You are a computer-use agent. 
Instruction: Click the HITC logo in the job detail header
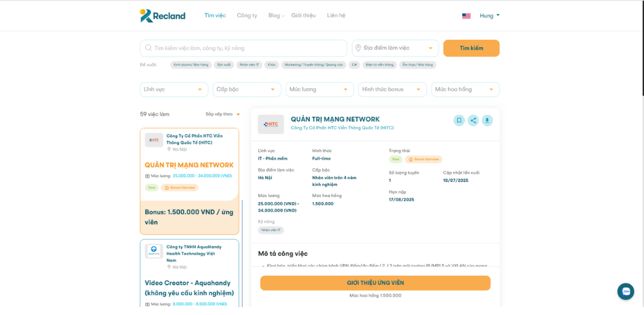270,124
